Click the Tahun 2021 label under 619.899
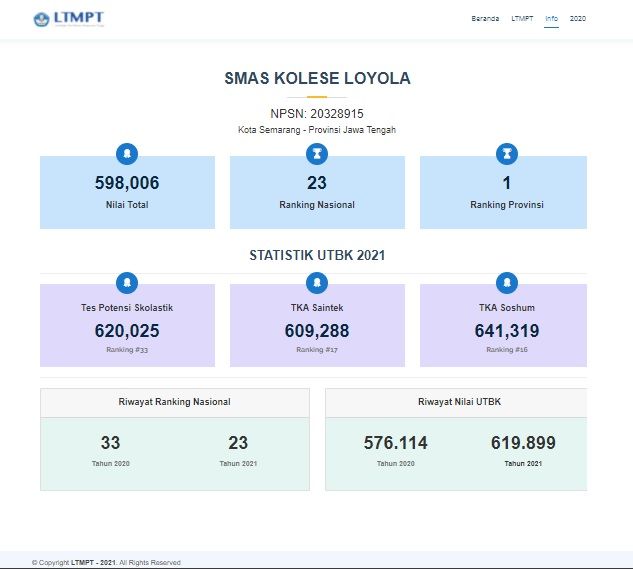 point(523,464)
